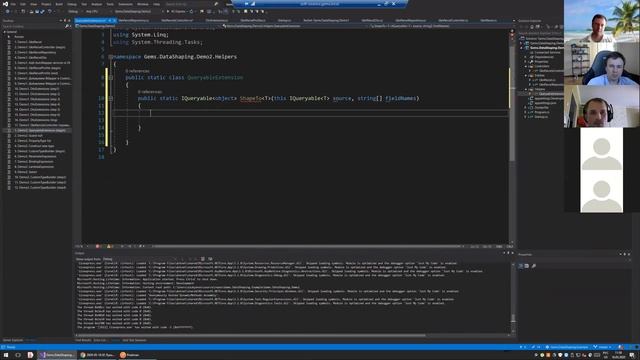Select Toolbox item '1. Demo2. QueryableExtension (step1)'
The image size is (640, 360).
40,131
